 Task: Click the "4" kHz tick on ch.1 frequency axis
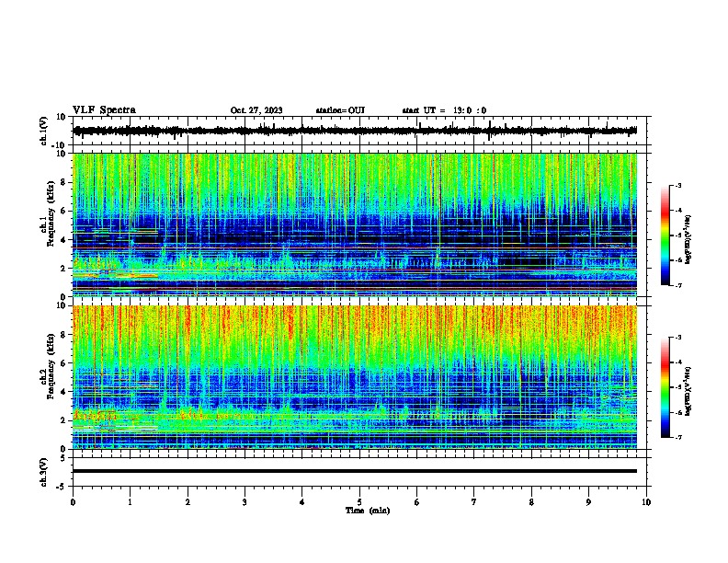[x=63, y=240]
